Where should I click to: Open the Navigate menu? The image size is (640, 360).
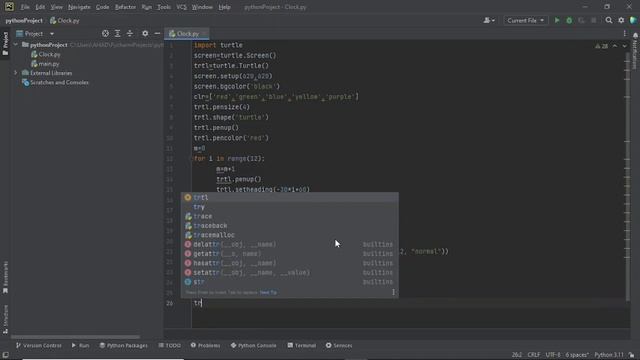tap(79, 7)
